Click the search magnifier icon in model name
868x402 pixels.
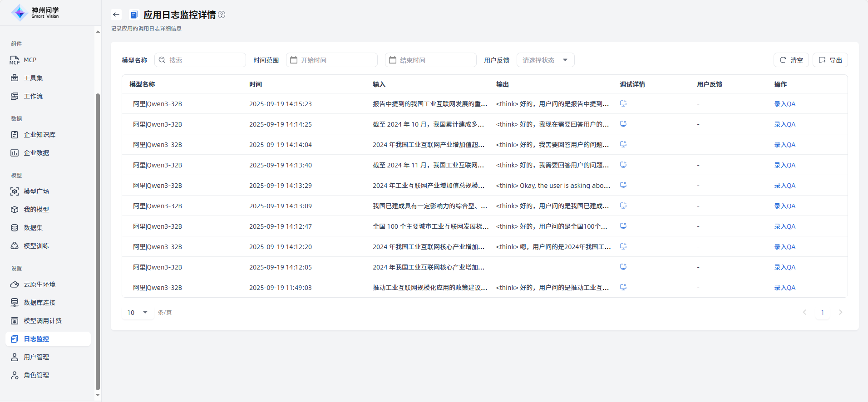tap(162, 60)
